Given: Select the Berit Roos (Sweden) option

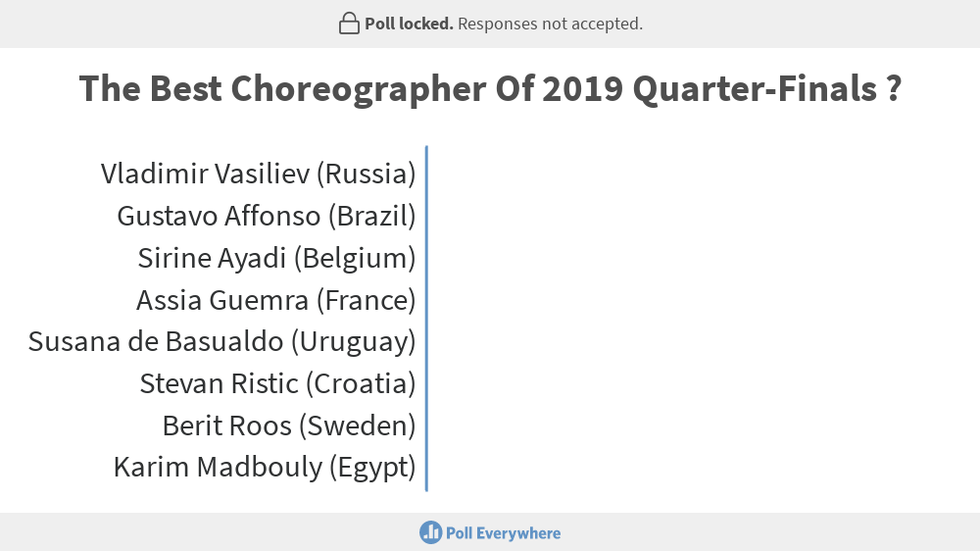Looking at the screenshot, I should pos(289,426).
